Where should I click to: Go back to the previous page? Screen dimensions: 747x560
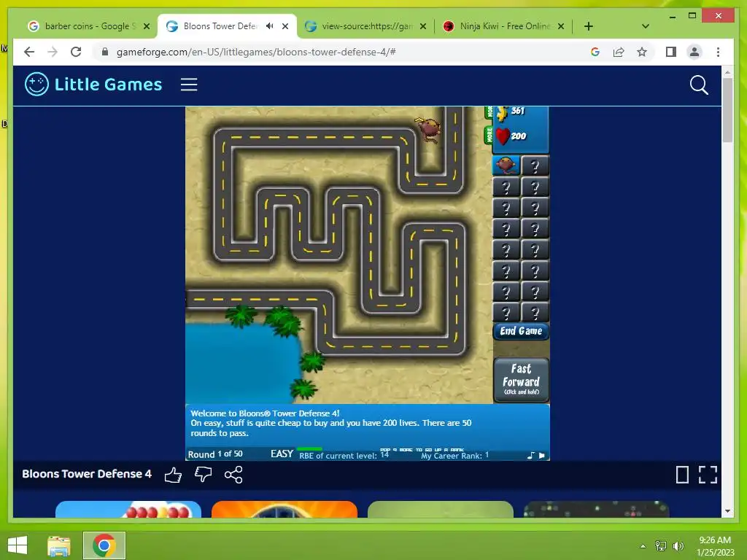click(29, 52)
